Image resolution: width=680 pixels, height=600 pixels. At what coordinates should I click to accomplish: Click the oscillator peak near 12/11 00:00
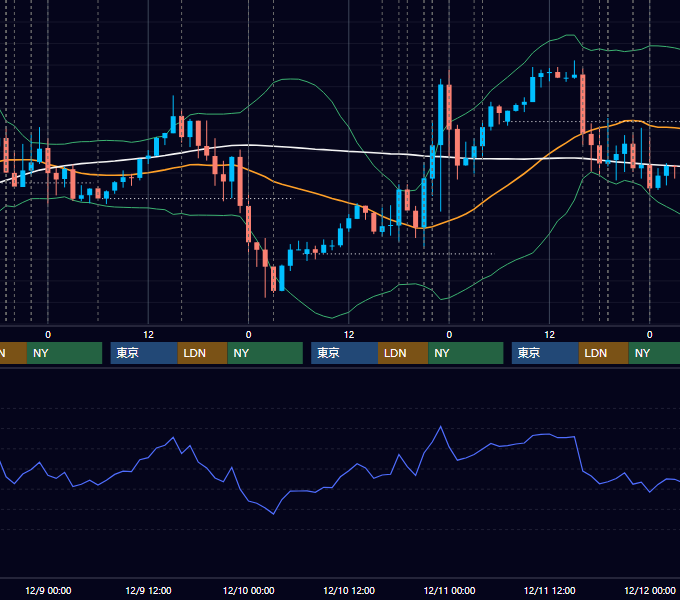[x=441, y=427]
